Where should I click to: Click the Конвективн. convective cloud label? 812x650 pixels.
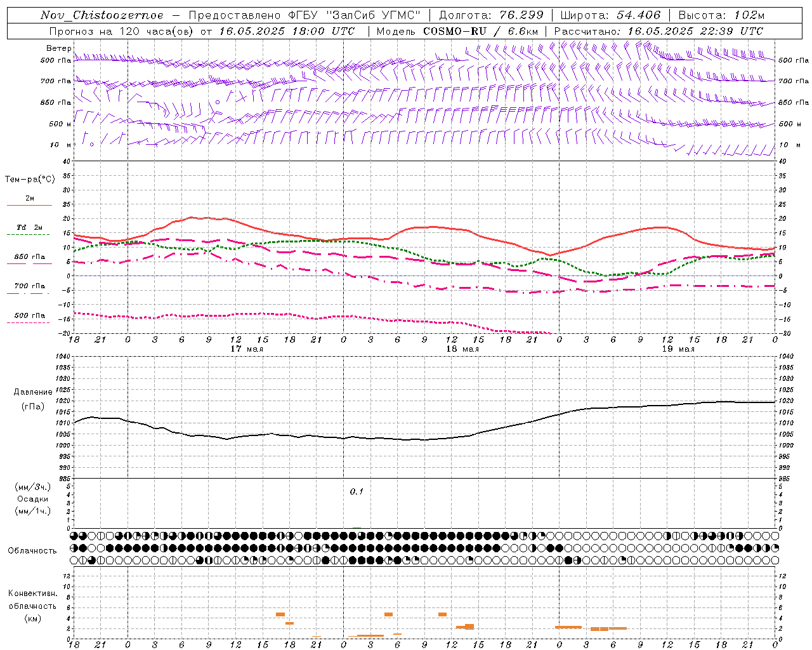[32, 594]
